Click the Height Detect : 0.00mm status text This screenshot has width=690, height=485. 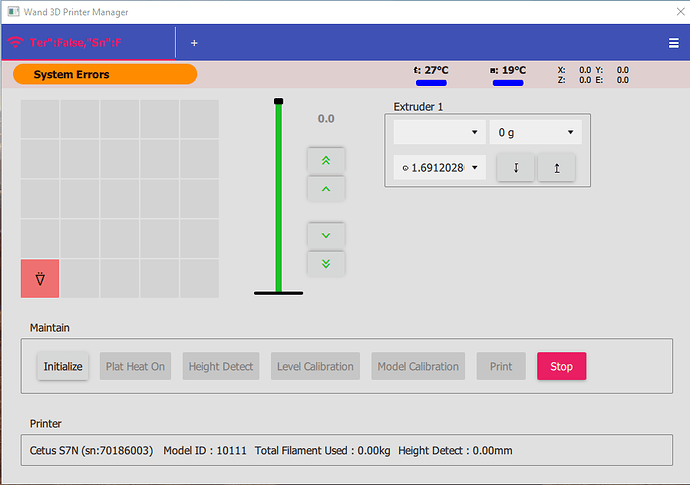(455, 451)
